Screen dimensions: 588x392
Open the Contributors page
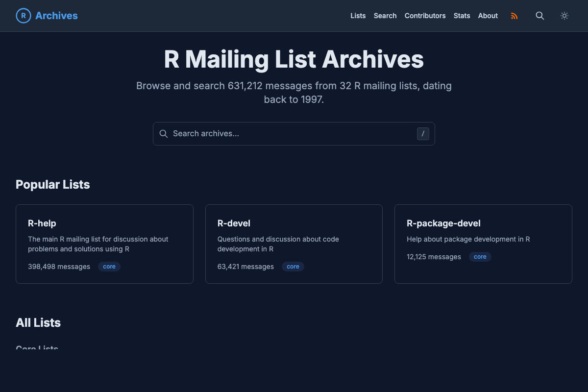pos(425,16)
